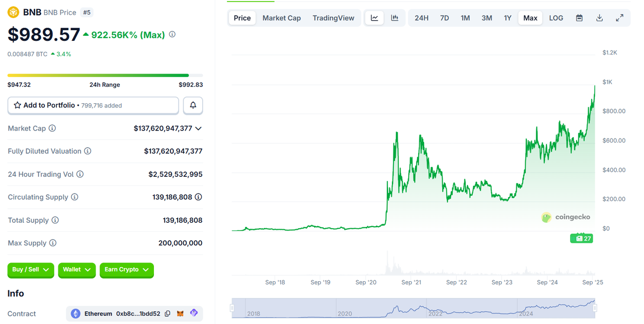
Task: Open info icon beside 139,186,808 circulating value
Action: [x=199, y=197]
